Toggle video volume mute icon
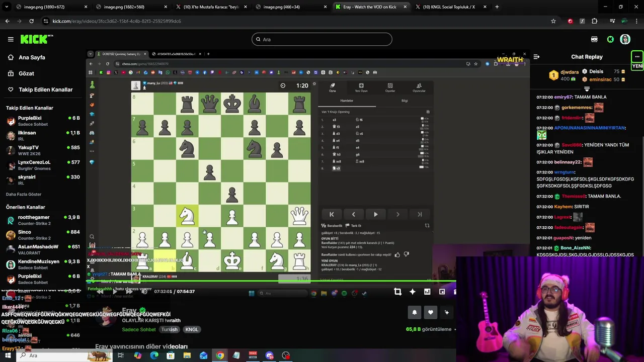The height and width of the screenshot is (362, 644). (x=144, y=292)
